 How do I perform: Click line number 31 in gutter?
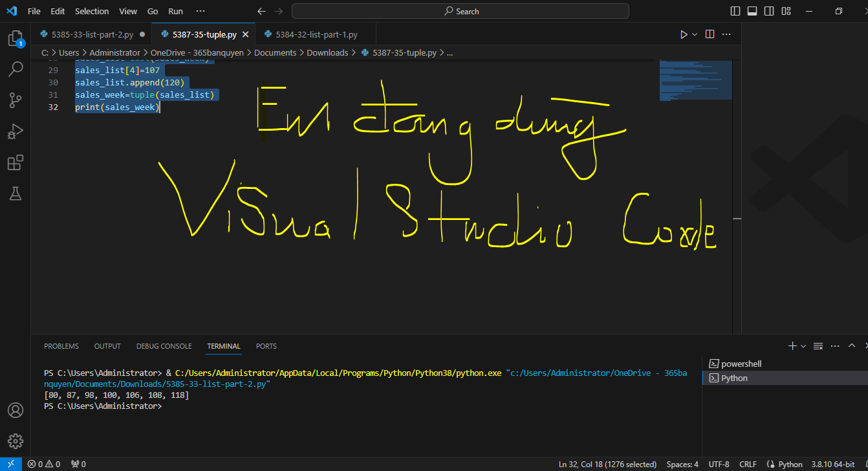coord(53,94)
